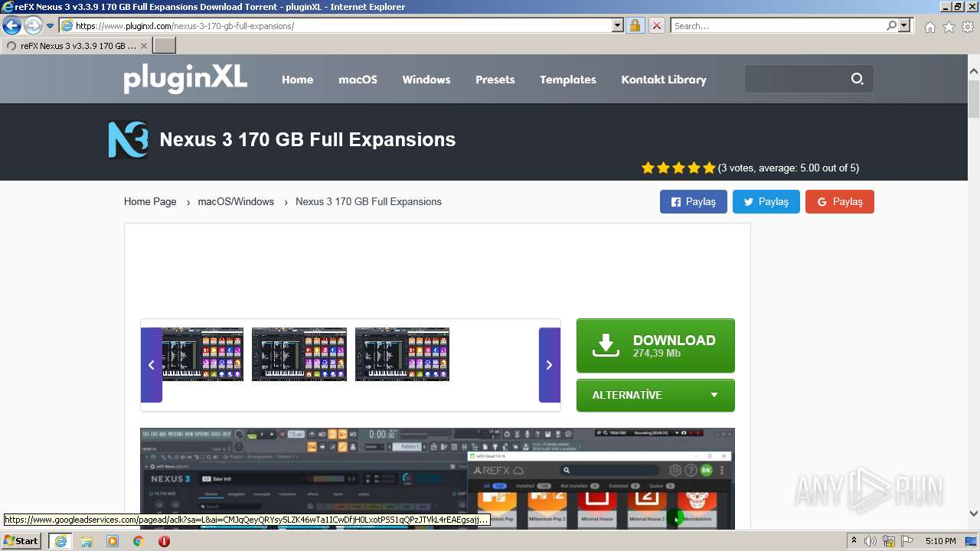Click the large Nexus 3 screenshot image
The width and height of the screenshot is (980, 551).
[437, 478]
